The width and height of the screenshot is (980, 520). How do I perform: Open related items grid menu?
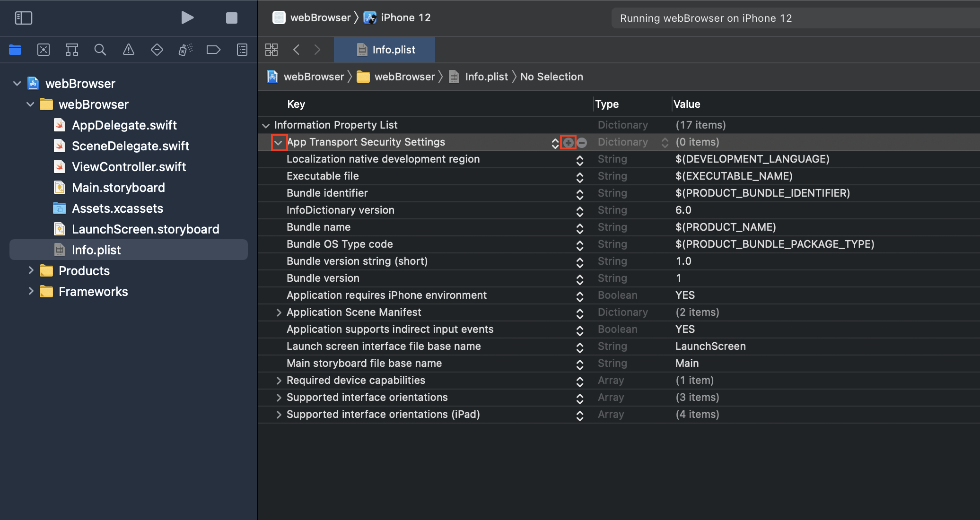point(271,50)
